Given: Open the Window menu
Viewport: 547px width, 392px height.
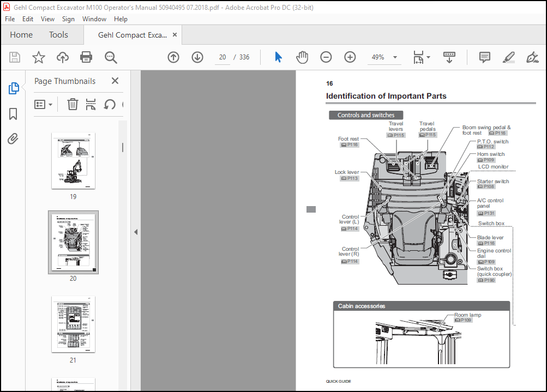Looking at the screenshot, I should coord(94,19).
